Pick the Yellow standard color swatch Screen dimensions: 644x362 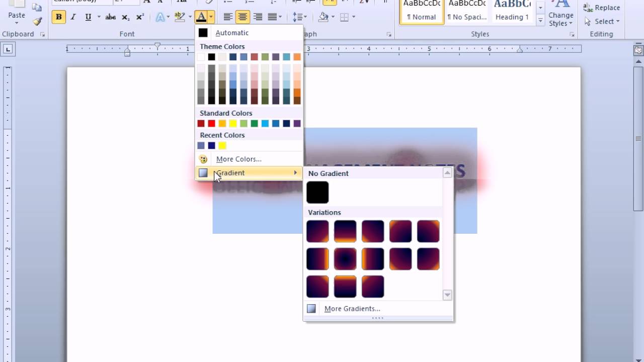coord(233,124)
